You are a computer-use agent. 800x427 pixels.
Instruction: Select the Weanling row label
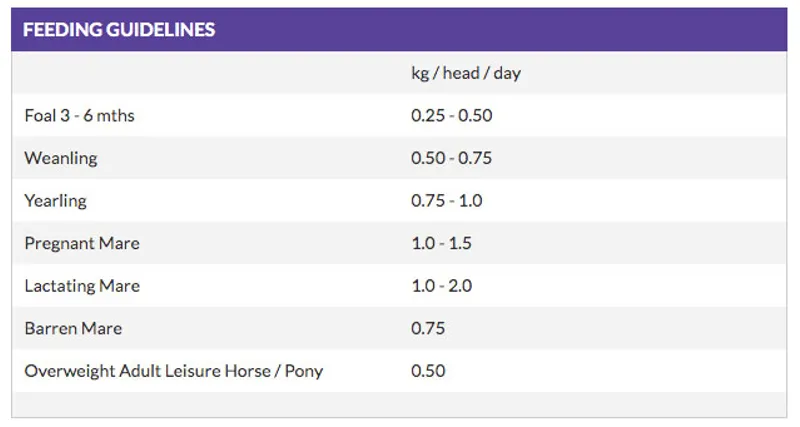[x=61, y=158]
